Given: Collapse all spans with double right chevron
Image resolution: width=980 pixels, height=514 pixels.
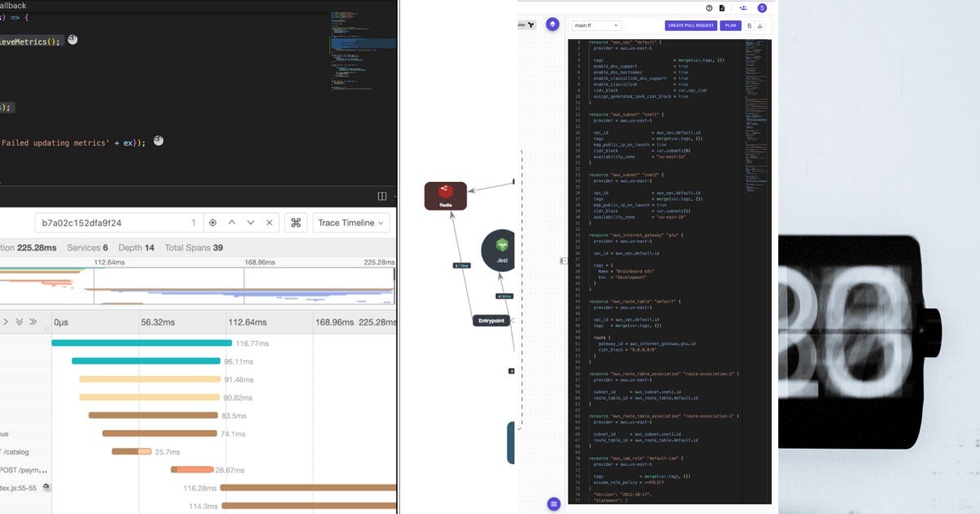Looking at the screenshot, I should (x=33, y=322).
